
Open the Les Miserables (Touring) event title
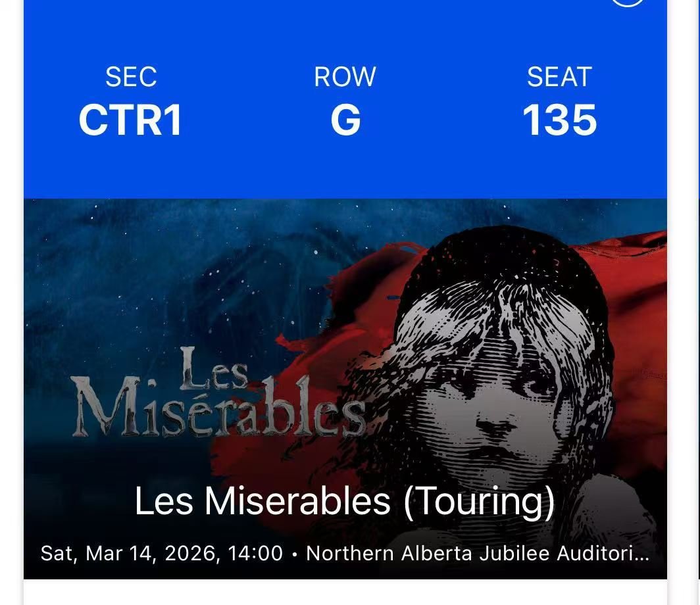click(345, 501)
